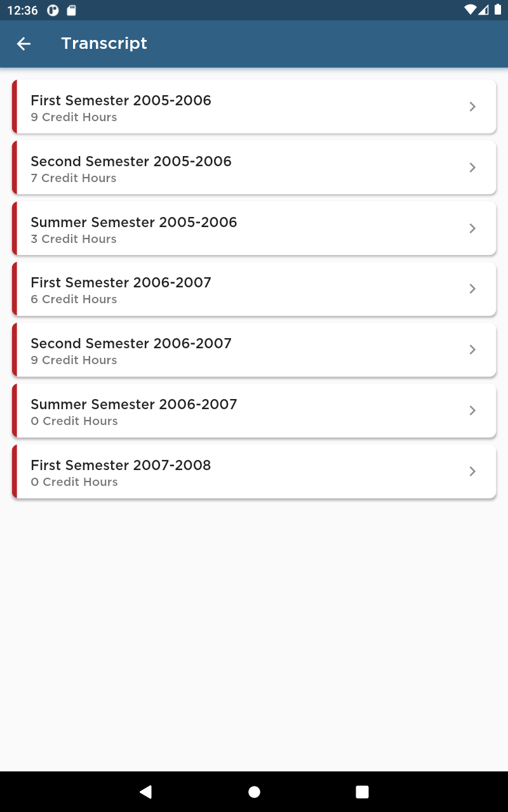508x812 pixels.
Task: Click chevron for Summer Semester 2006-2007
Action: click(x=472, y=410)
